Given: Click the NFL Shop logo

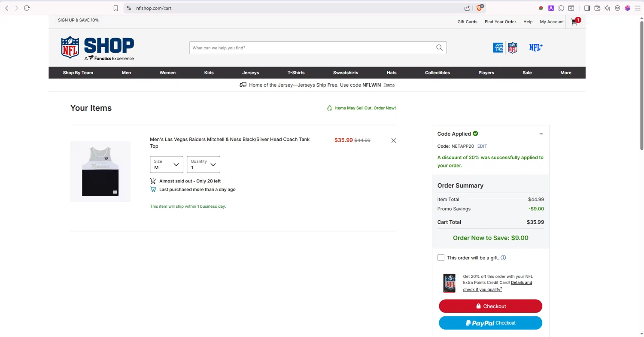Looking at the screenshot, I should point(97,48).
